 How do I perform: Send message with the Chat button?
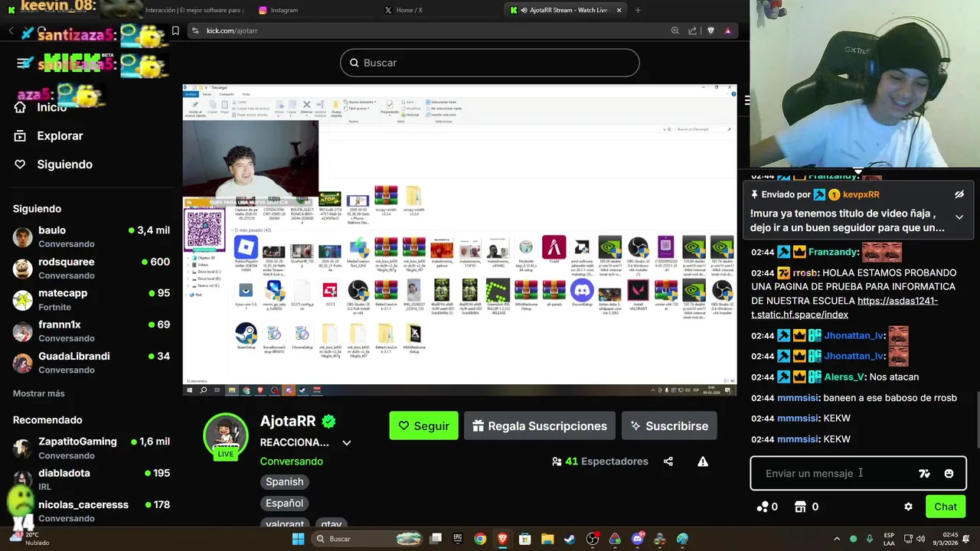coord(946,507)
